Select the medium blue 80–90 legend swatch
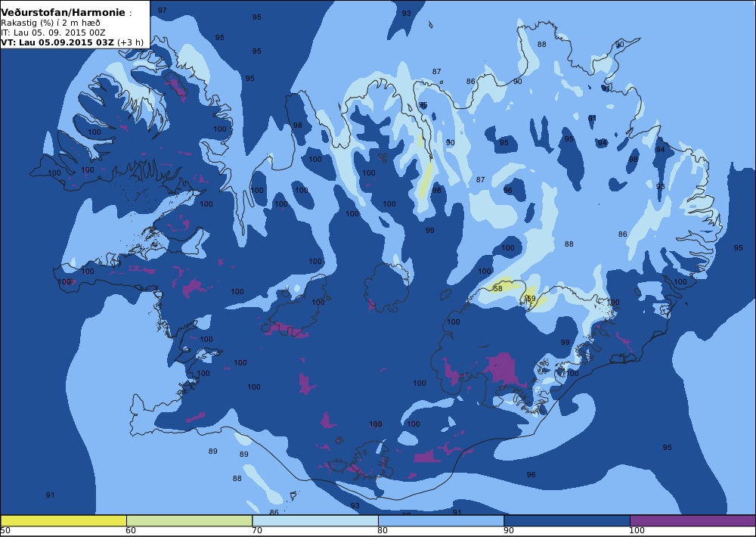The width and height of the screenshot is (756, 537). coord(442,520)
